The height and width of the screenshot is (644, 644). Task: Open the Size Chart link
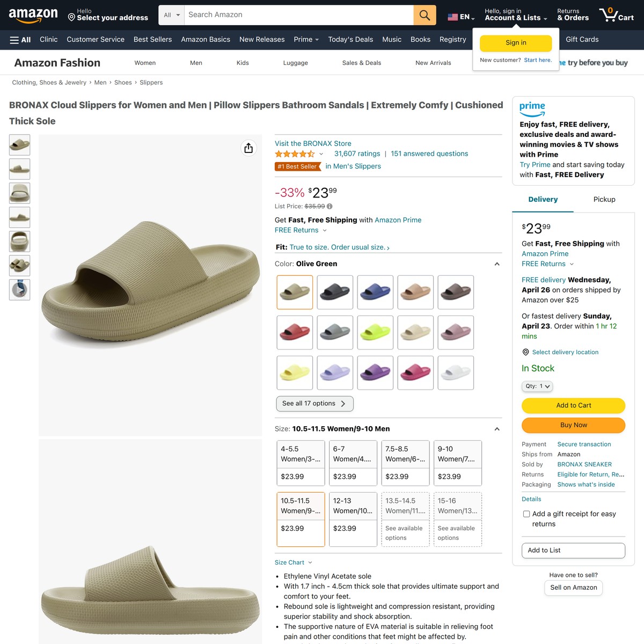(289, 562)
